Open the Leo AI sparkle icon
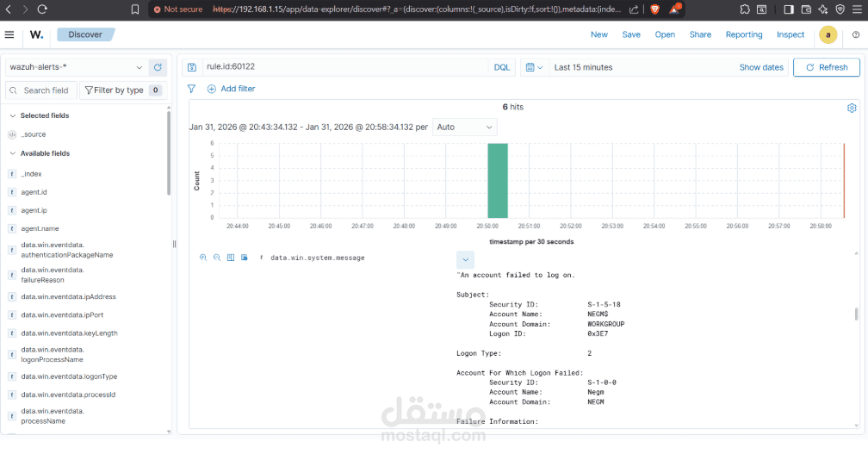 pos(823,9)
